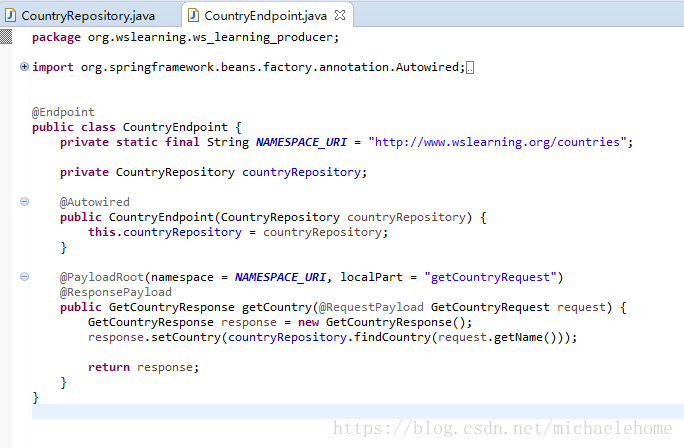Switch to the CountryRepository.java tab
684x448 pixels.
click(88, 16)
